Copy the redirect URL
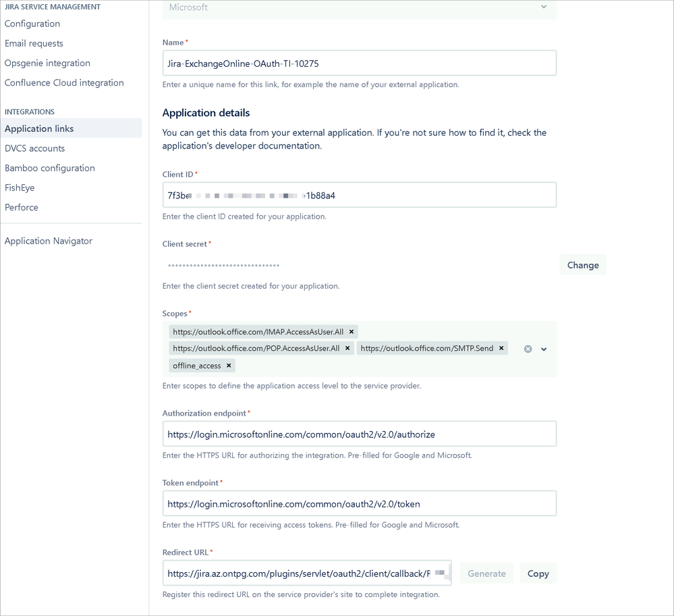This screenshot has height=616, width=674. 538,573
